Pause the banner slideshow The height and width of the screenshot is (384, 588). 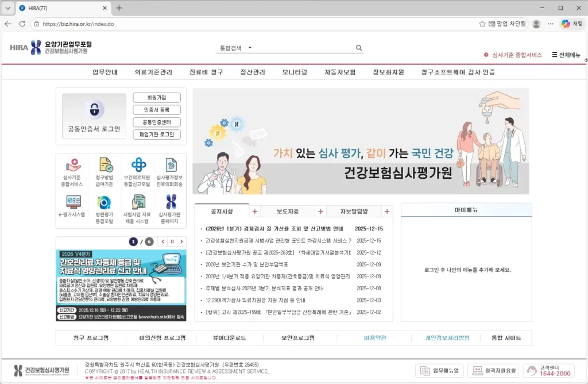(x=172, y=241)
